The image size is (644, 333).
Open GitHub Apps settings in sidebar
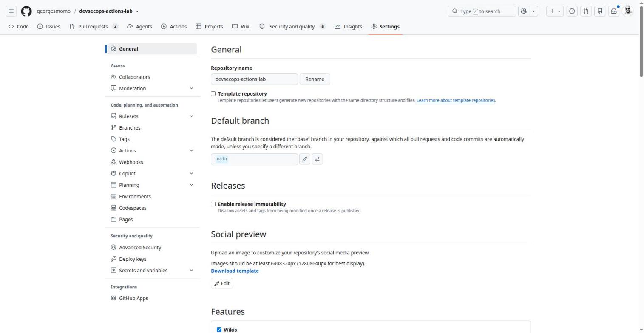[x=133, y=298]
